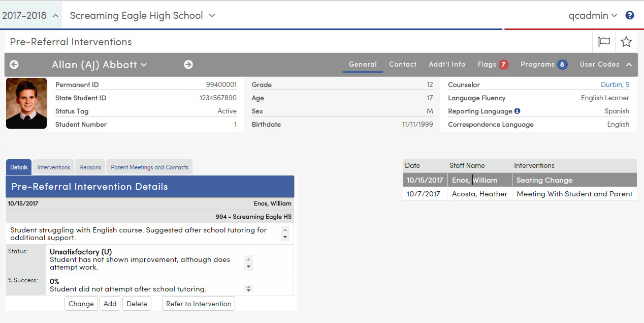The height and width of the screenshot is (323, 644).
Task: Click the red Flags count badge
Action: [x=503, y=64]
